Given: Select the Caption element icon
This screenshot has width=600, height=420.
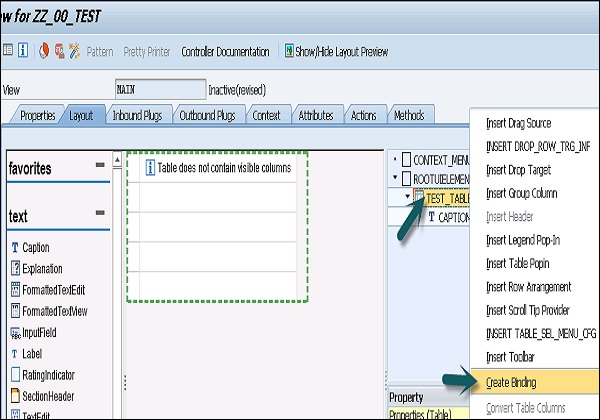Looking at the screenshot, I should (x=15, y=247).
